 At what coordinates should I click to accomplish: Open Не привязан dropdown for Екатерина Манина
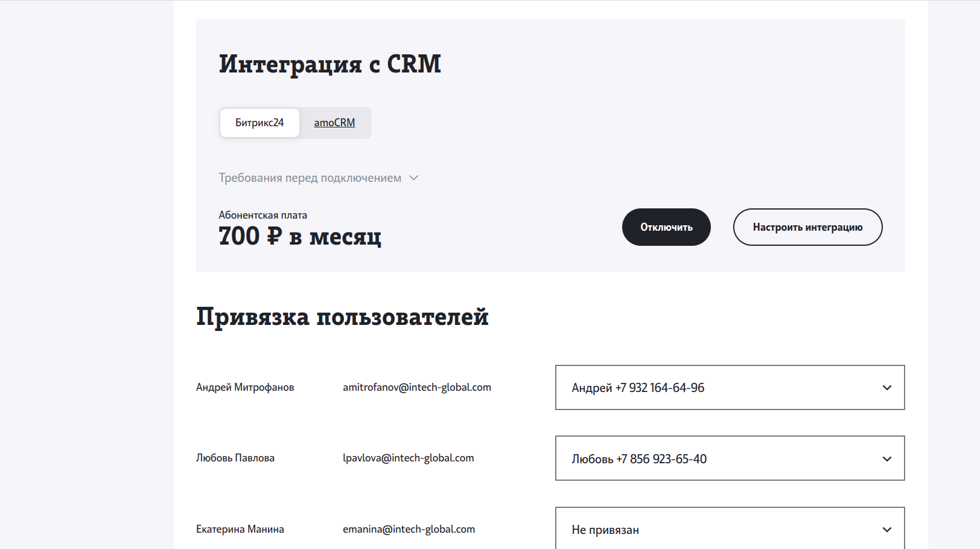[x=730, y=528]
